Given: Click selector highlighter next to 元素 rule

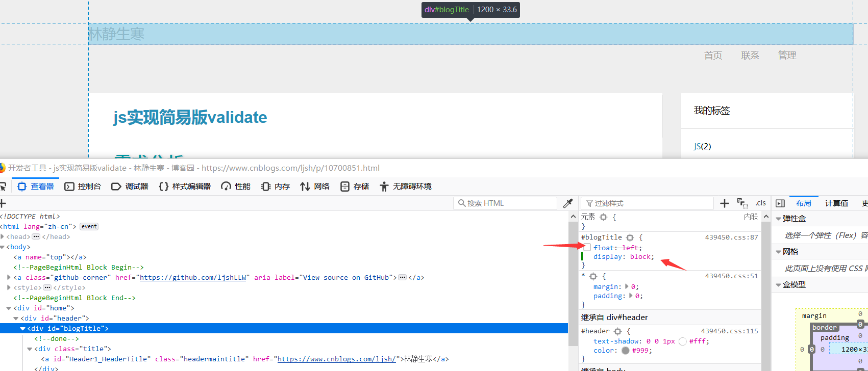Looking at the screenshot, I should click(604, 217).
